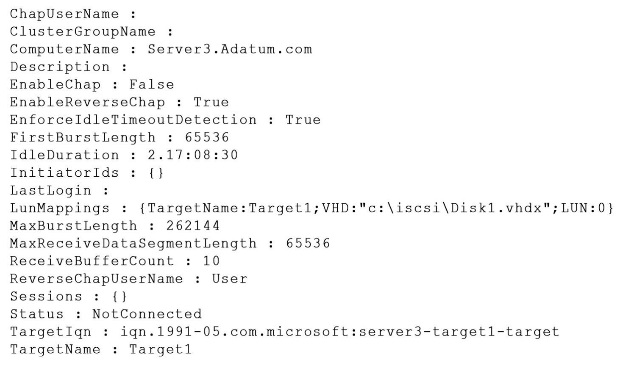The height and width of the screenshot is (369, 625).
Task: Click the Sessions empty braces
Action: (119, 296)
